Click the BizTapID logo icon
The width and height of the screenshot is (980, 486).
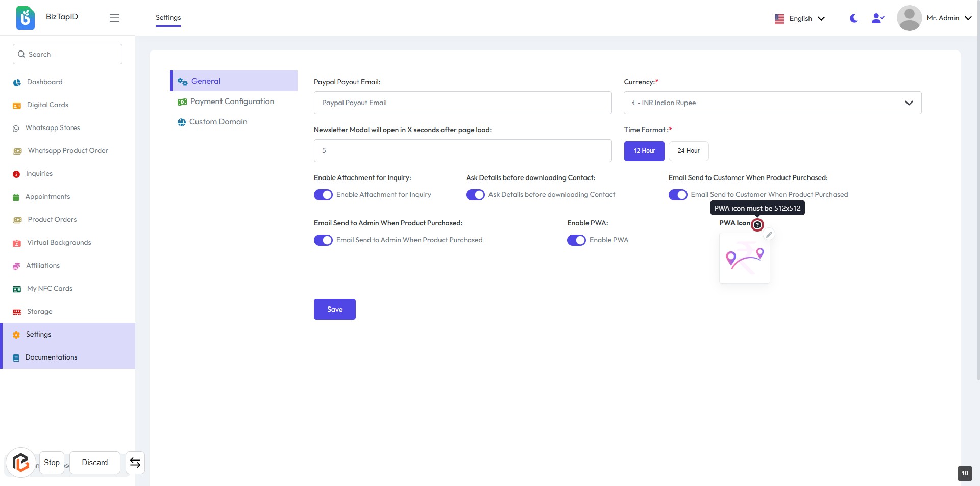click(x=26, y=18)
